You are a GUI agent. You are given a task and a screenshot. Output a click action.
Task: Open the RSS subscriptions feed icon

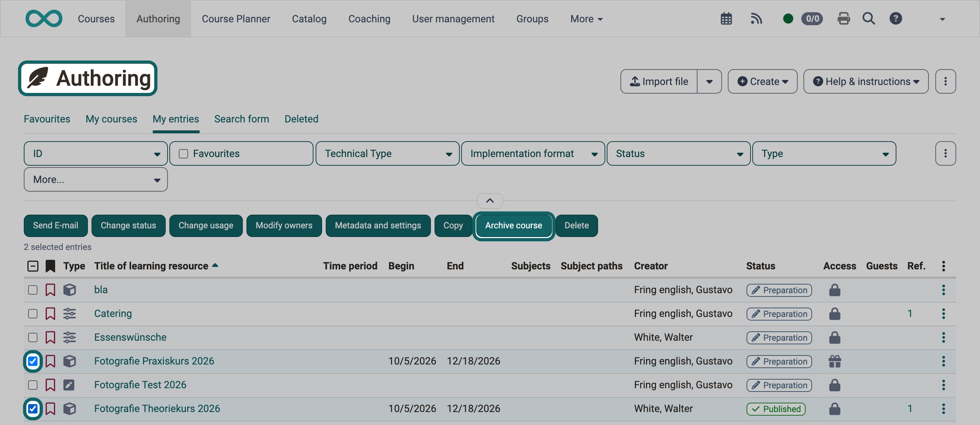756,19
